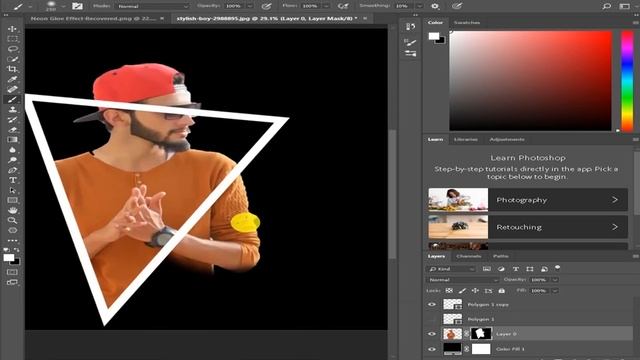640x360 pixels.
Task: Select the Clone Stamp tool
Action: [x=12, y=109]
